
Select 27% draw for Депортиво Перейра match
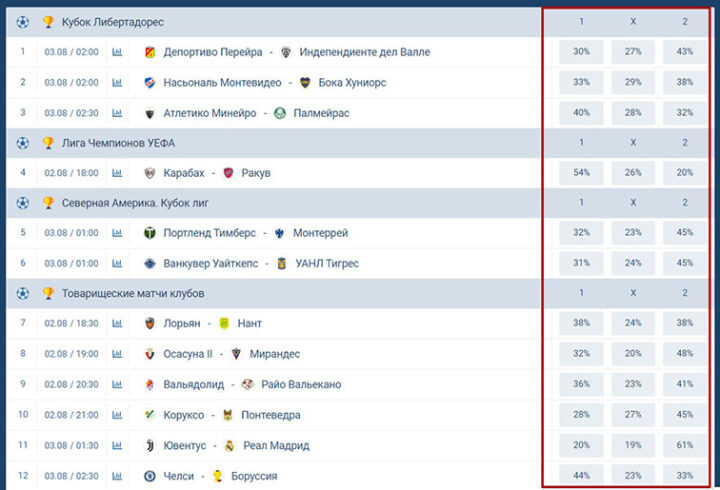click(633, 52)
